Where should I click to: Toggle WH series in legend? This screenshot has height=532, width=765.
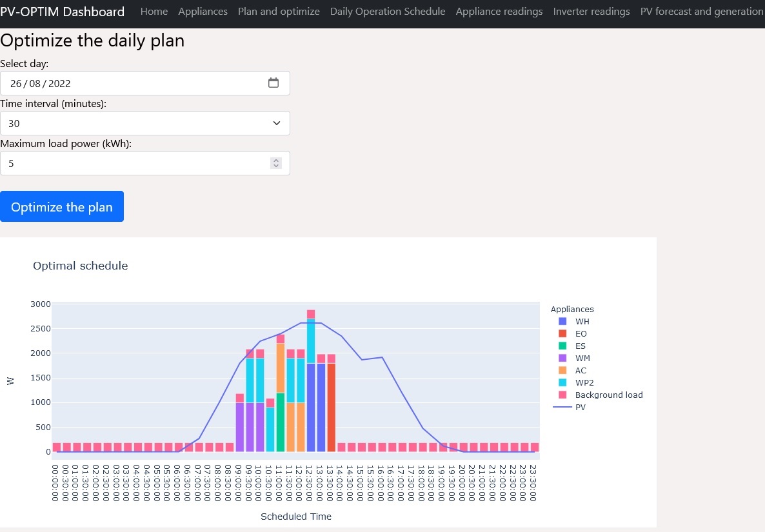(x=582, y=321)
